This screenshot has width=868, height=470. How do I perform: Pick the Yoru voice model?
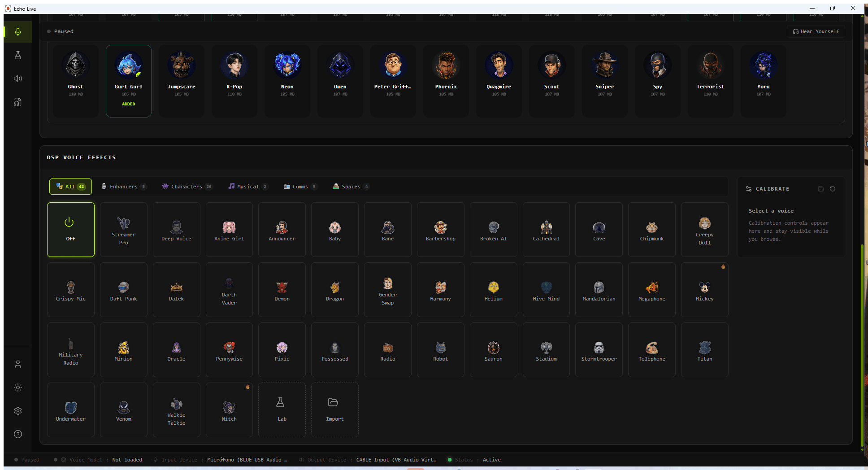[x=764, y=81]
